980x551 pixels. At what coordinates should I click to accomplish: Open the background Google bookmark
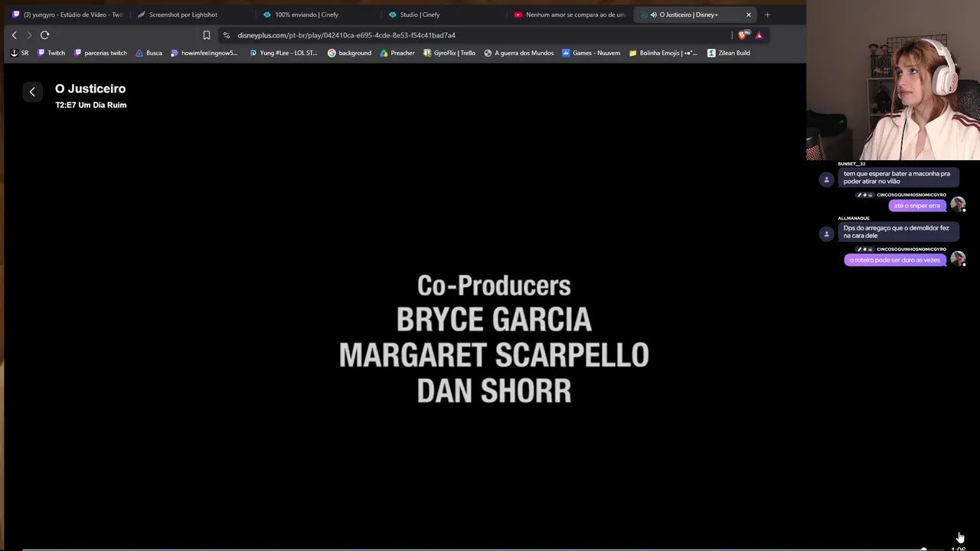coord(349,53)
